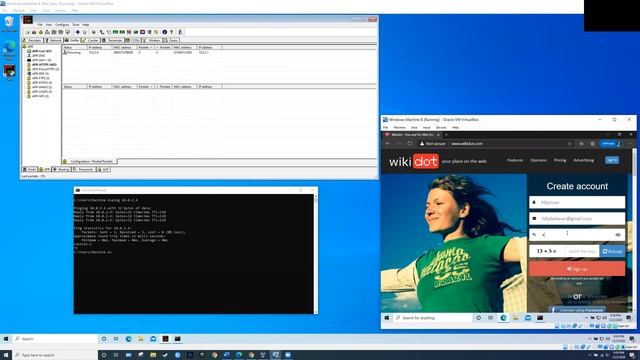This screenshot has height=360, width=640.
Task: Click the email input field
Action: point(577,219)
